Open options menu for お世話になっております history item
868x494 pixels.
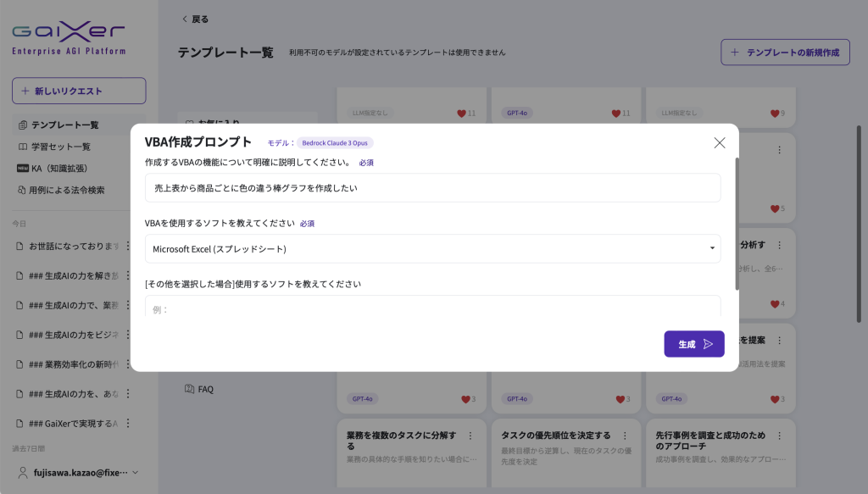click(128, 247)
